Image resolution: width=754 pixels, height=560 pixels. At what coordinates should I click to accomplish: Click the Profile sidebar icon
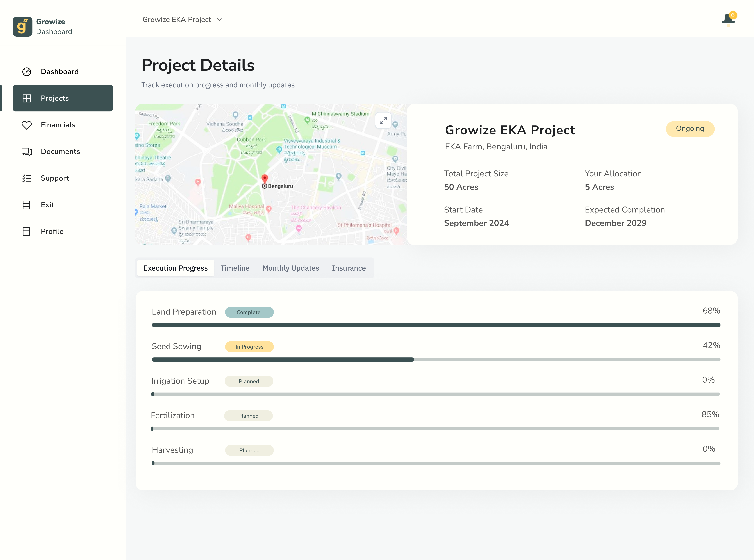(x=26, y=232)
